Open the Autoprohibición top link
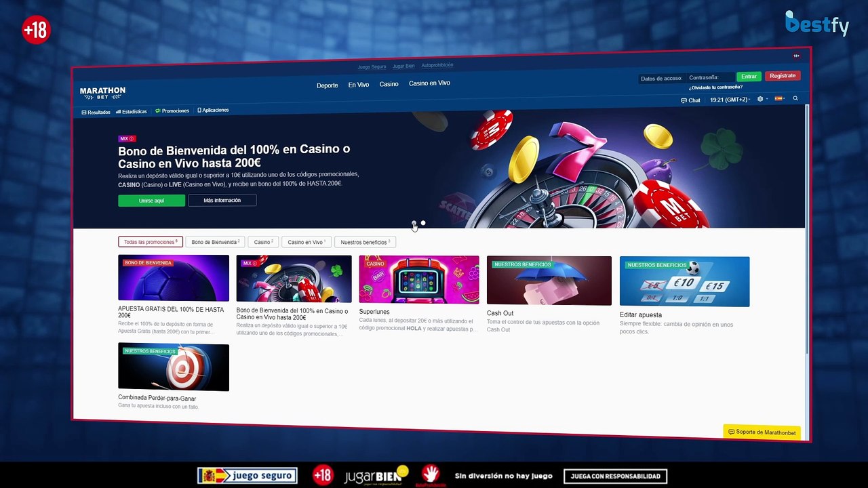The width and height of the screenshot is (868, 488). [x=437, y=66]
